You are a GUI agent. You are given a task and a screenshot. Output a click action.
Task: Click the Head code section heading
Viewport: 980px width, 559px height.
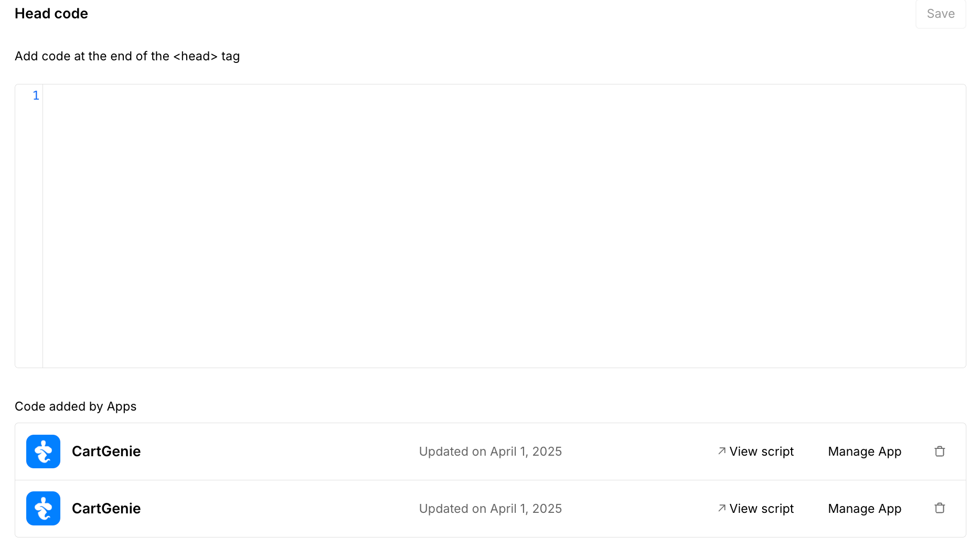click(51, 14)
